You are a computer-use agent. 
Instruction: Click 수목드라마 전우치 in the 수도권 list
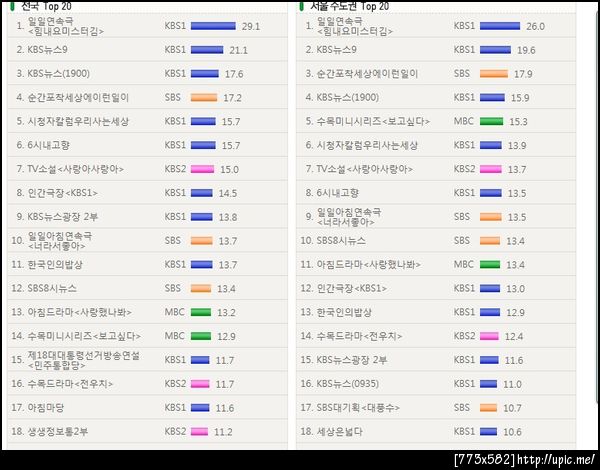pyautogui.click(x=359, y=336)
